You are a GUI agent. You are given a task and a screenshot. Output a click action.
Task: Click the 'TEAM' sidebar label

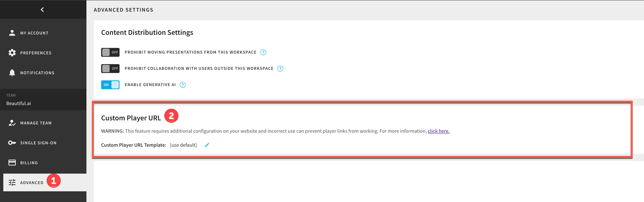(x=11, y=95)
